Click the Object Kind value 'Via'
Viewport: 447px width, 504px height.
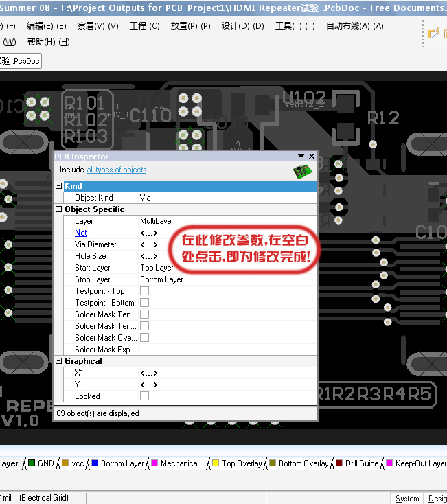click(x=146, y=198)
